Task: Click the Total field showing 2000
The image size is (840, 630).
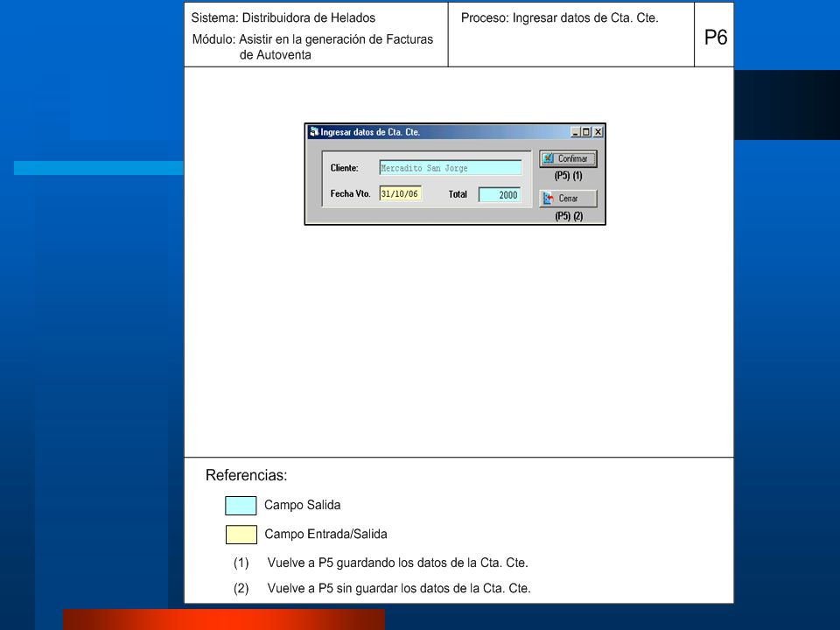Action: coord(500,195)
